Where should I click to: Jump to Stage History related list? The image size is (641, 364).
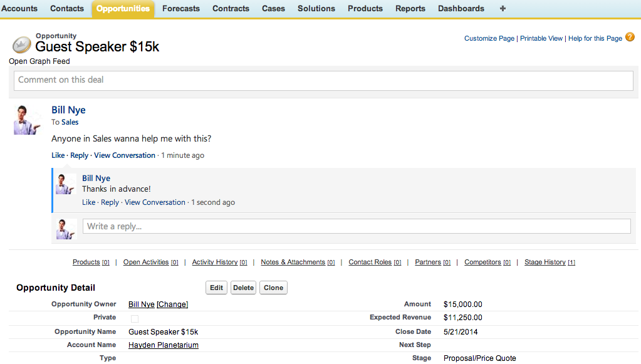550,263
